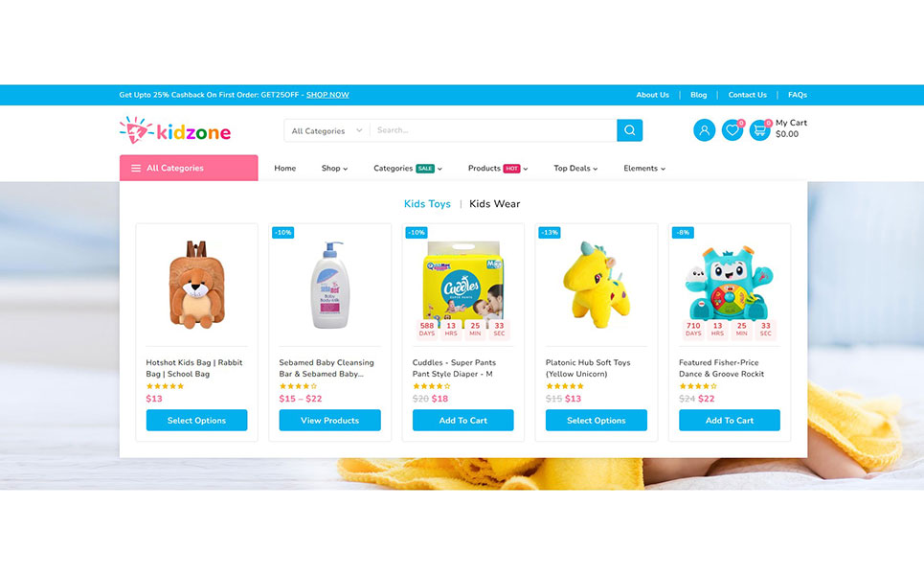Switch to the Kids Wear tab
The image size is (924, 575).
[494, 204]
